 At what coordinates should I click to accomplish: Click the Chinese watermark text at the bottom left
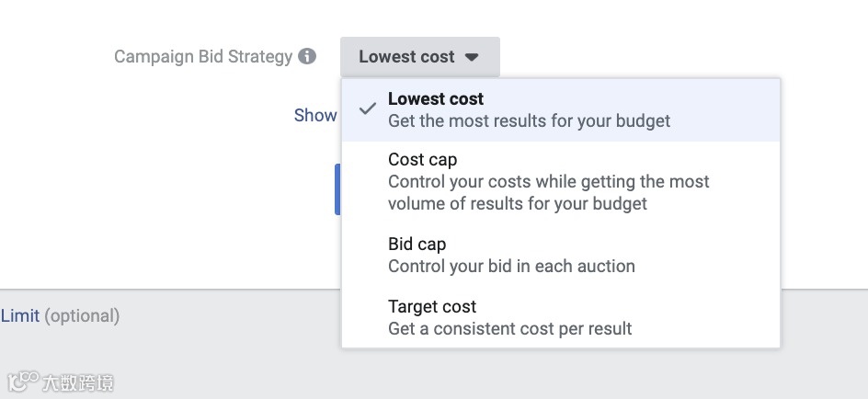coord(78,382)
